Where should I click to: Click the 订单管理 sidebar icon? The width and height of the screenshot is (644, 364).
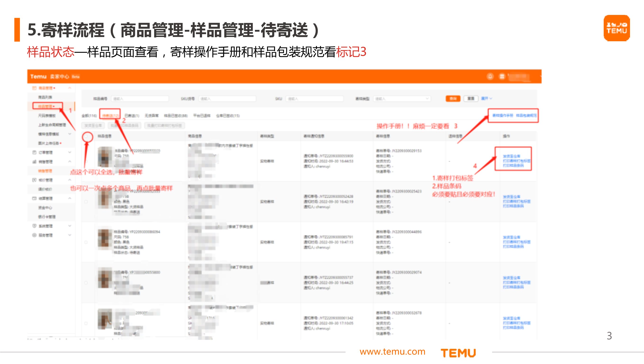[x=34, y=152]
